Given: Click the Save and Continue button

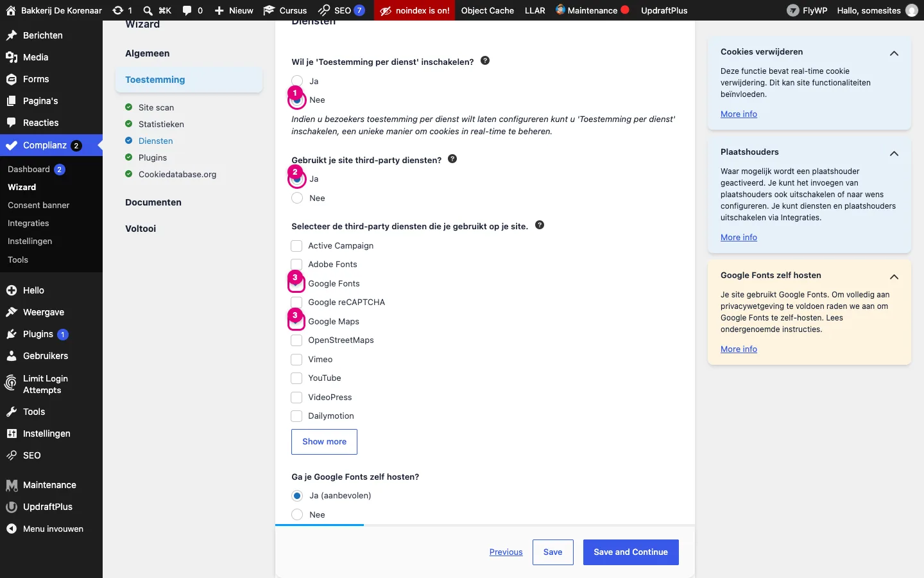Looking at the screenshot, I should click(631, 552).
